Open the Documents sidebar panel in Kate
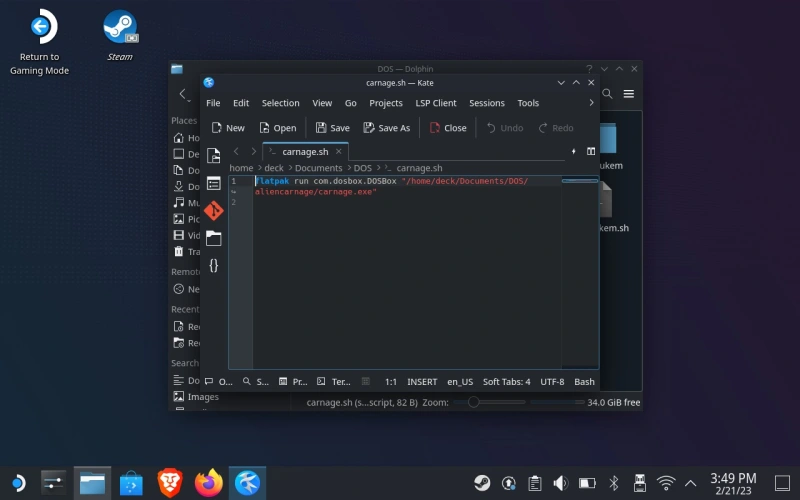The image size is (800, 500). pos(213,156)
